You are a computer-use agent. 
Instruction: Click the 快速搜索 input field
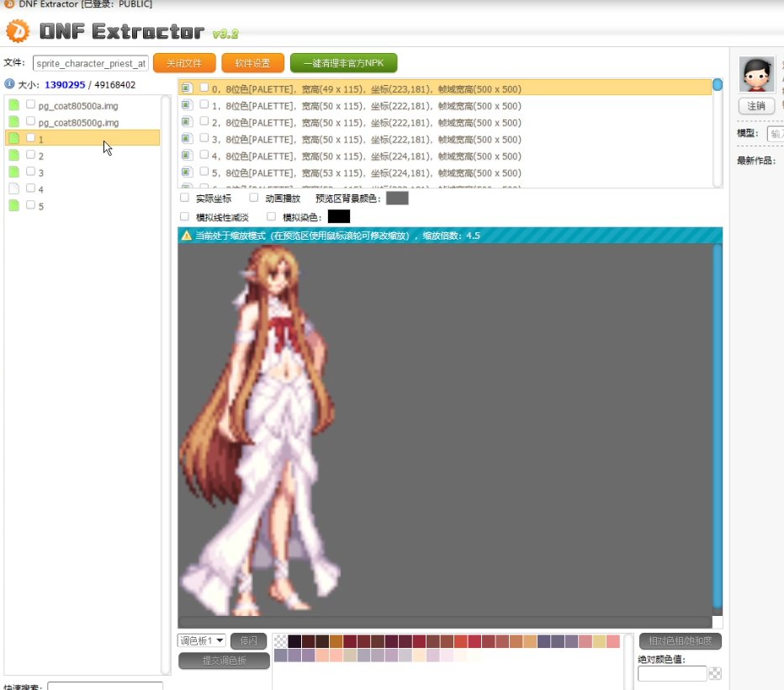(105, 686)
